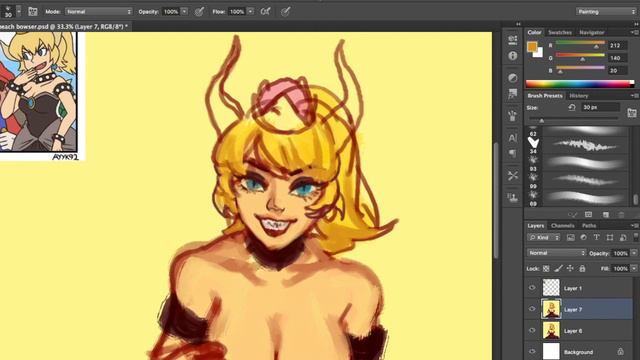Filter for adjustment layers icon

click(584, 238)
